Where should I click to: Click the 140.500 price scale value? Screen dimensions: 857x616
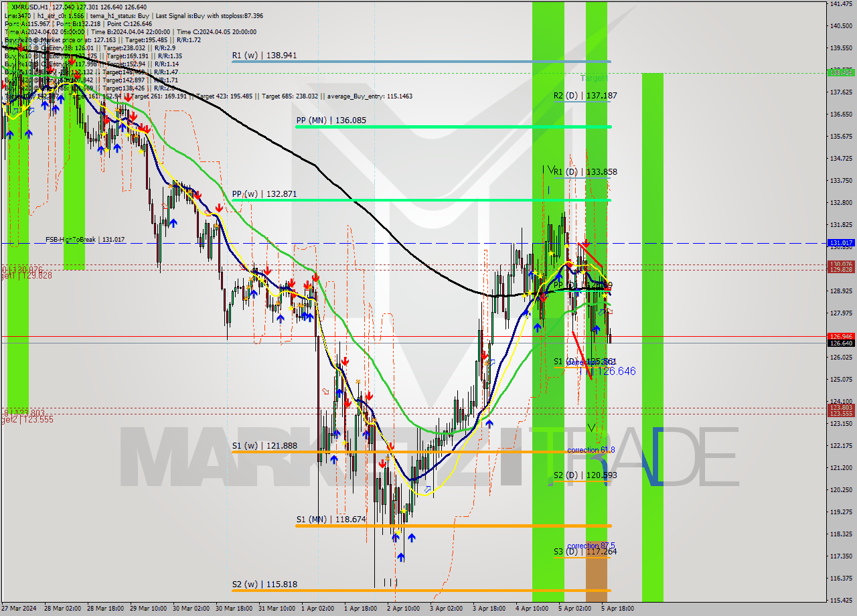841,26
